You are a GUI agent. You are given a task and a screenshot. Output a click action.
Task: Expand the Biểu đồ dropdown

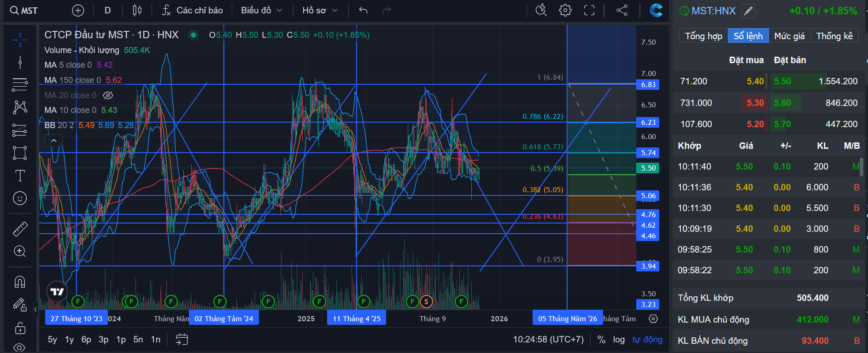(x=262, y=10)
